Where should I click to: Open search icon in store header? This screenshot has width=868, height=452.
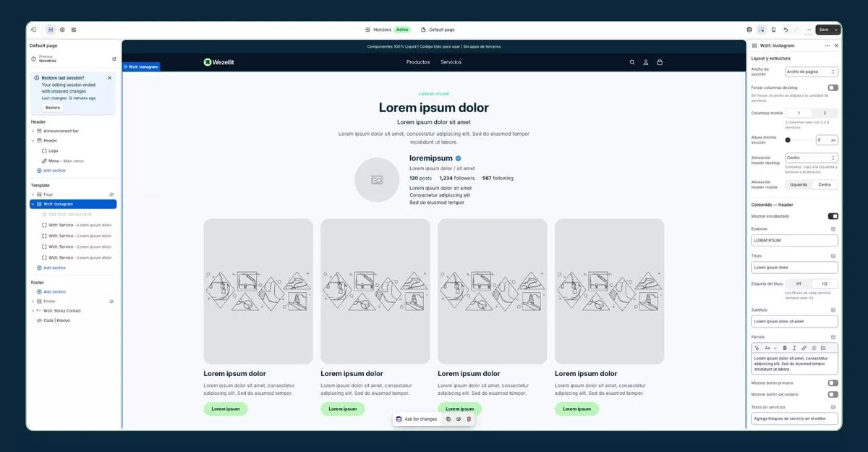[x=632, y=62]
